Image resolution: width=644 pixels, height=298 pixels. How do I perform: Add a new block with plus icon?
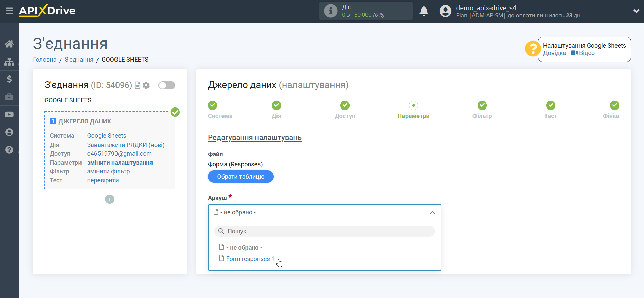tap(110, 199)
